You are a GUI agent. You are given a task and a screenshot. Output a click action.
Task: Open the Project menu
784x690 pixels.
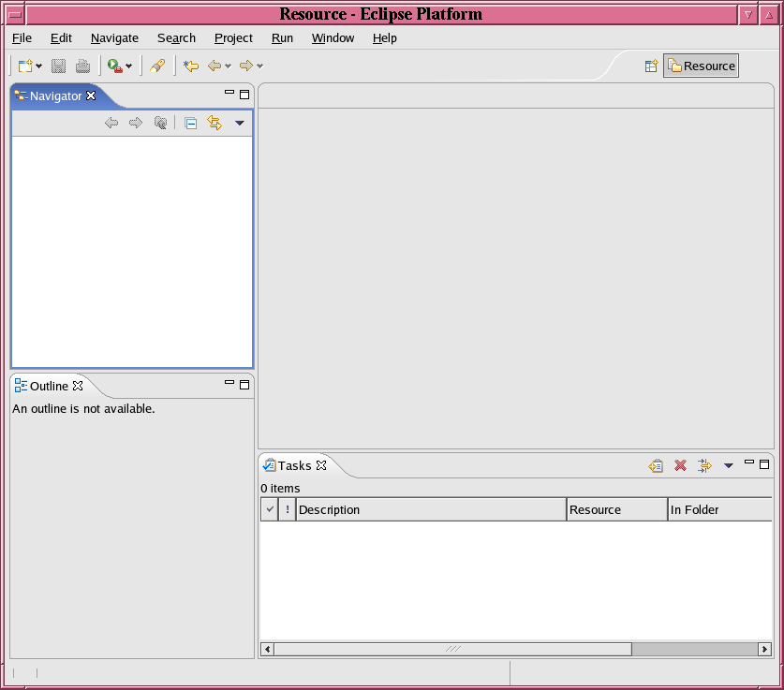tap(233, 38)
